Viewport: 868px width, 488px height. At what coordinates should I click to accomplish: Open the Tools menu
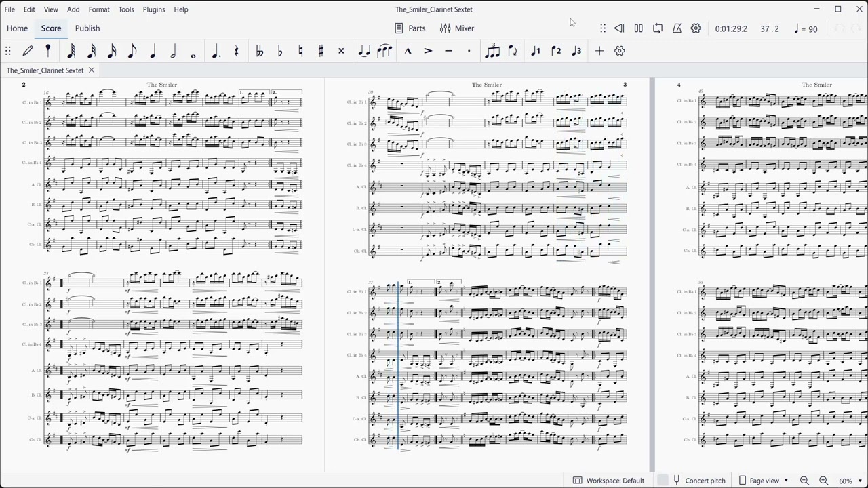[126, 9]
